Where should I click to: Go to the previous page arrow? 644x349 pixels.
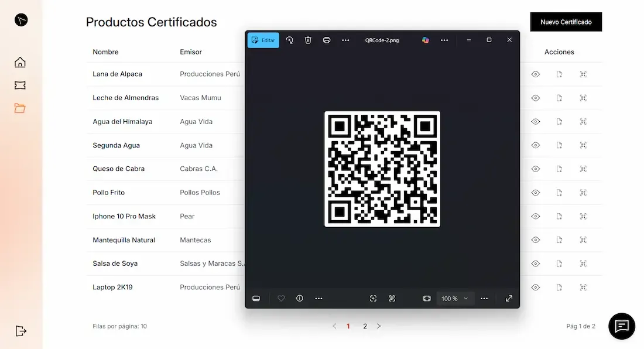point(334,326)
